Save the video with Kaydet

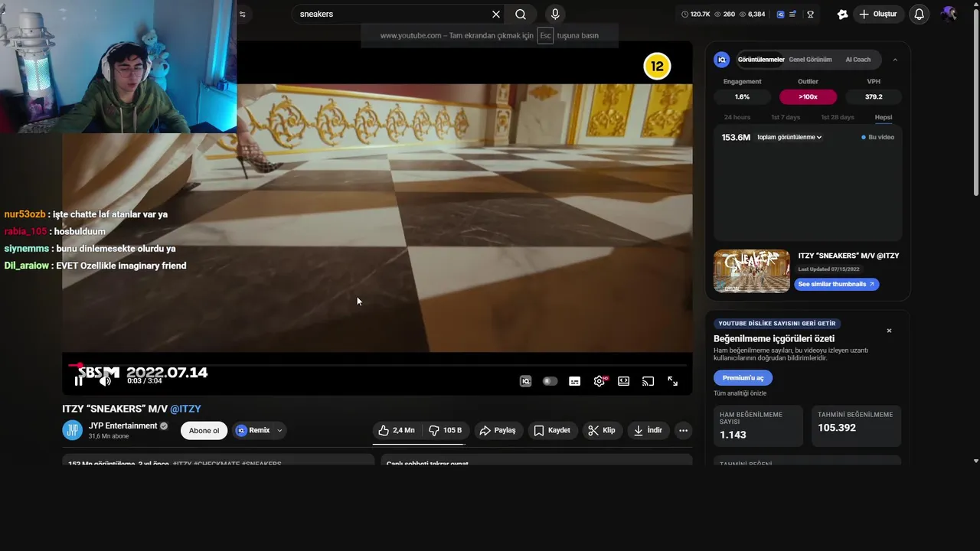tap(552, 430)
